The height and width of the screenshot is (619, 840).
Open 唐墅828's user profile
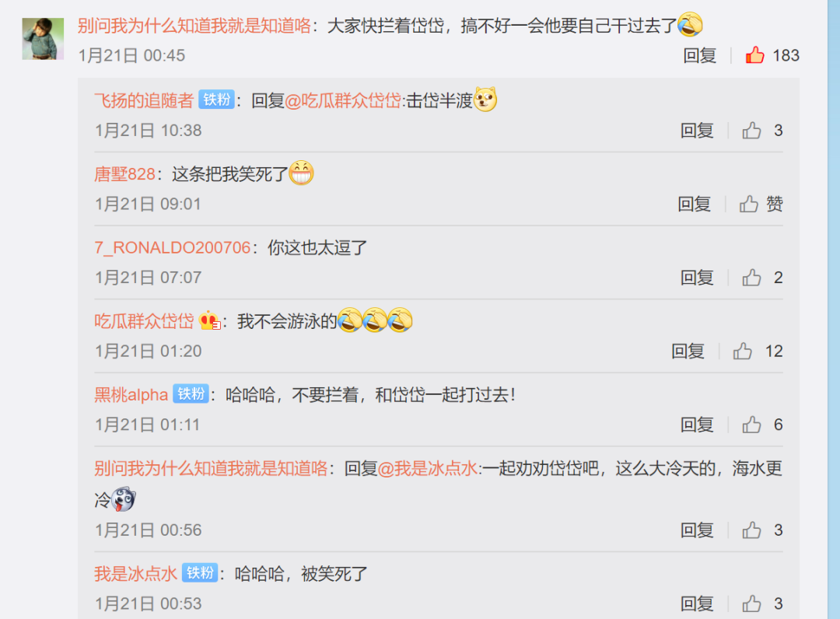(124, 174)
